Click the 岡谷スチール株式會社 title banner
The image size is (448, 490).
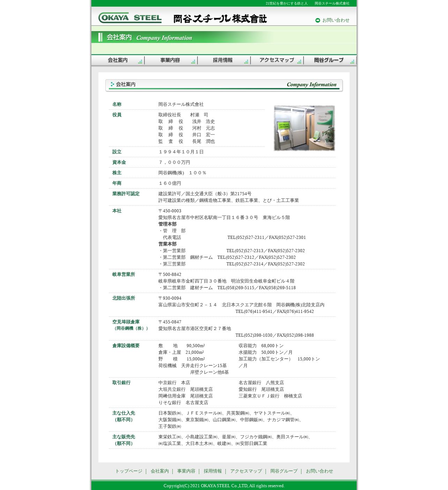coord(220,19)
